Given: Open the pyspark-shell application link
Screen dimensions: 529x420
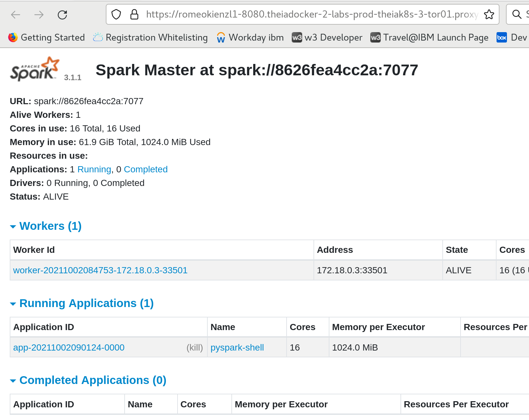Looking at the screenshot, I should click(237, 348).
